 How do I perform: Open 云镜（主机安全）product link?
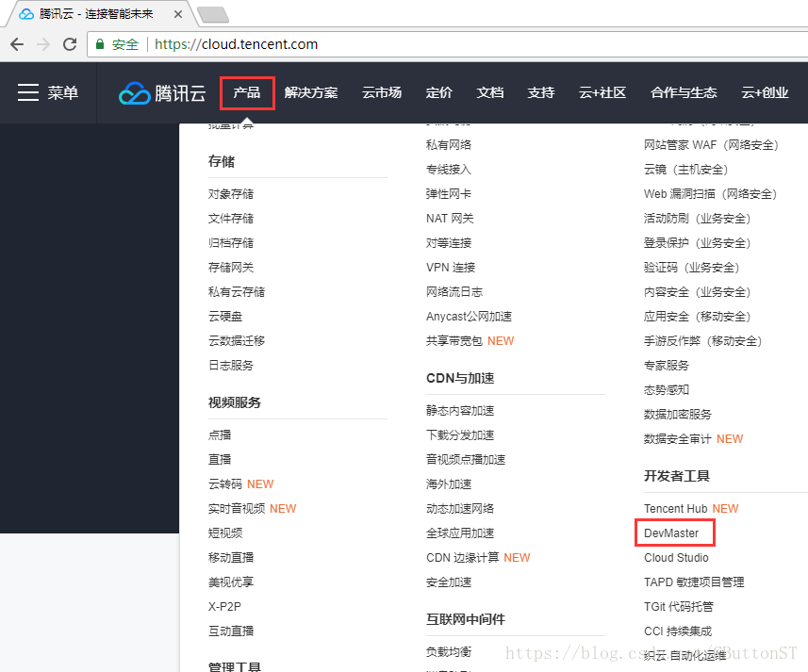[685, 170]
